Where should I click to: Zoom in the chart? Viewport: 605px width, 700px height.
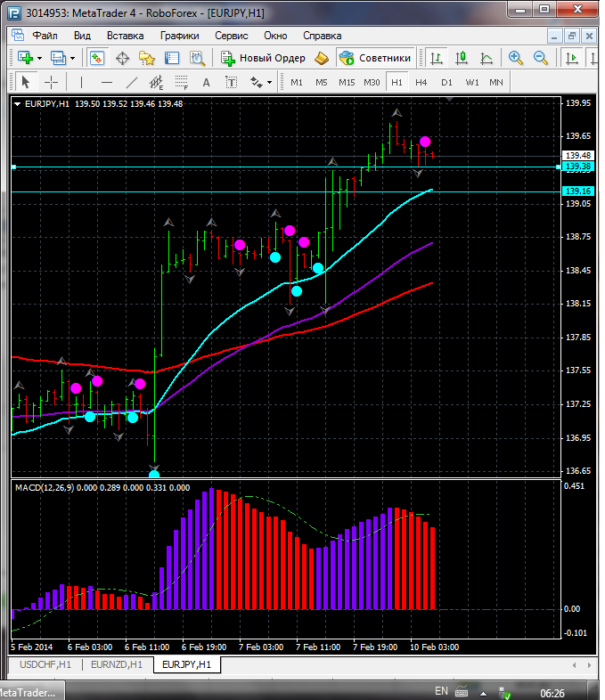click(516, 58)
